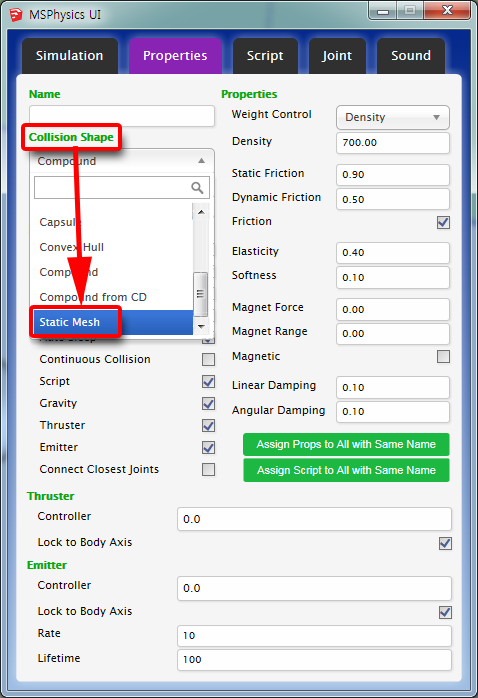The image size is (478, 698).
Task: Toggle the Script checkbox
Action: click(x=208, y=381)
